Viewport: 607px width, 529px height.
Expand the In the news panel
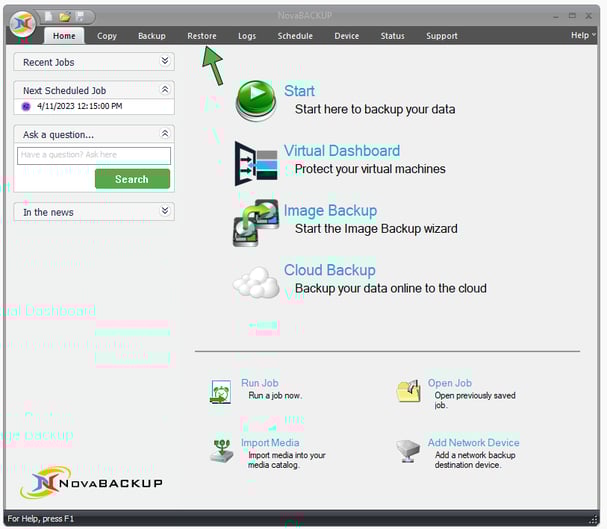(165, 211)
